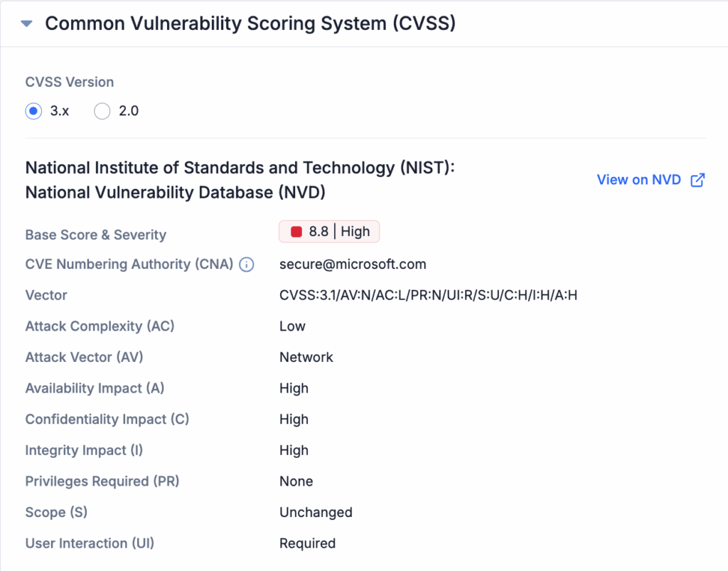728x571 pixels.
Task: Switch to CVSS version 2.0 radio
Action: (102, 112)
